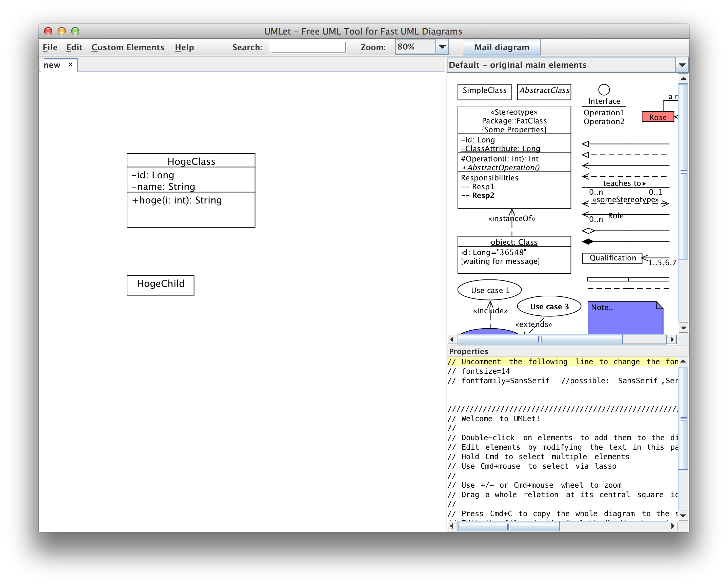
Task: Expand the palette selection dropdown
Action: [x=682, y=65]
